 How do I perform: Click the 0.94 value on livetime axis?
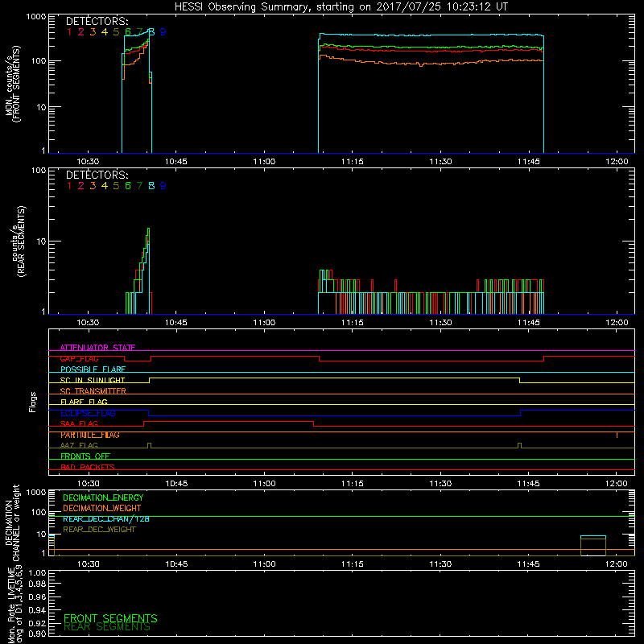37,610
